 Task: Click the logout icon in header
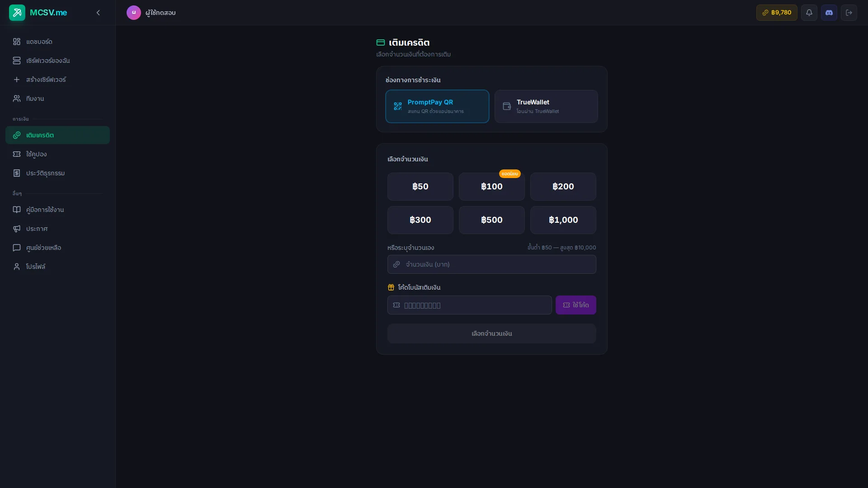pyautogui.click(x=849, y=13)
